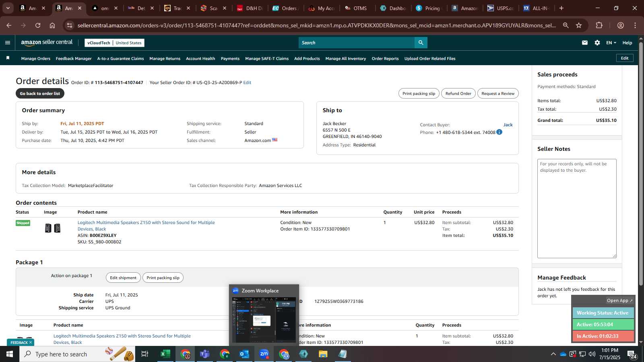Open Chrome profile avatar icon
This screenshot has height=362, width=644.
coord(621,25)
